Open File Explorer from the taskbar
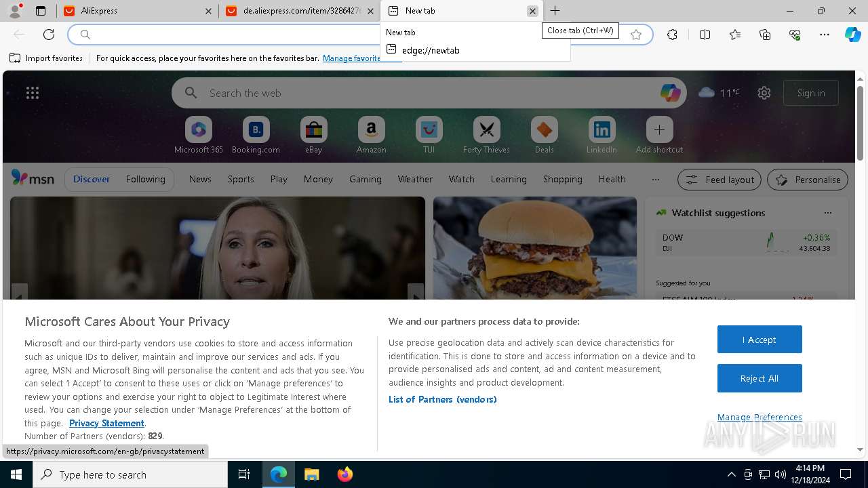Viewport: 868px width, 488px height. click(x=311, y=474)
